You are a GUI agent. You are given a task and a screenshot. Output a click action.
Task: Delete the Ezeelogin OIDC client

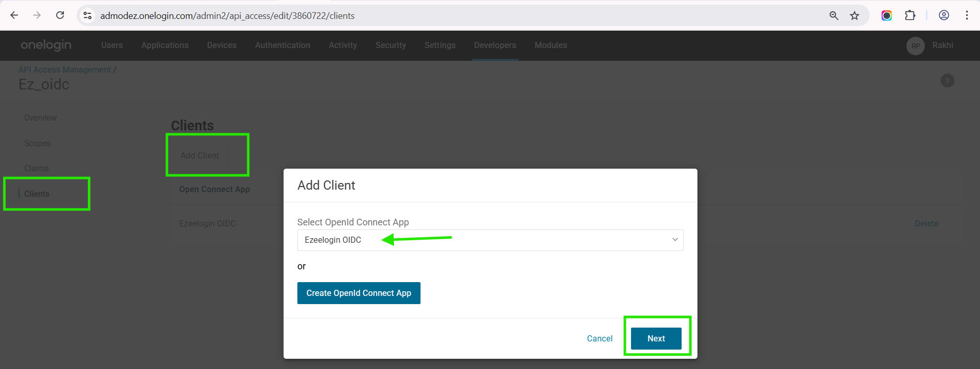pyautogui.click(x=926, y=223)
